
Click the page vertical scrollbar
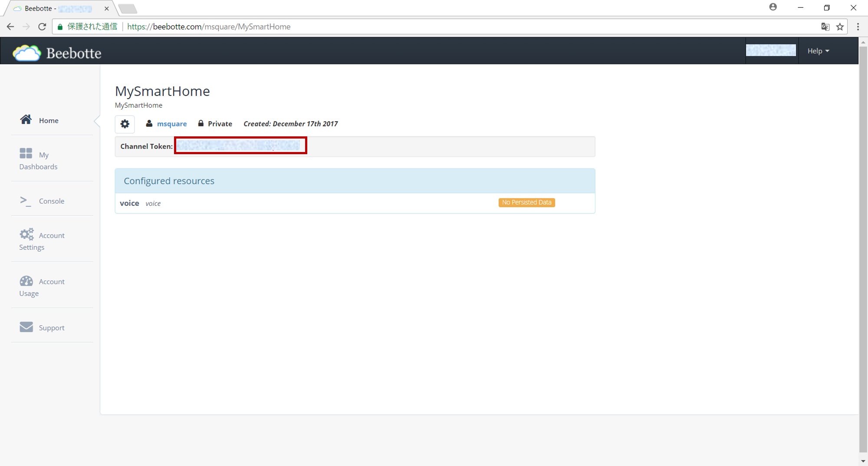pos(863,249)
